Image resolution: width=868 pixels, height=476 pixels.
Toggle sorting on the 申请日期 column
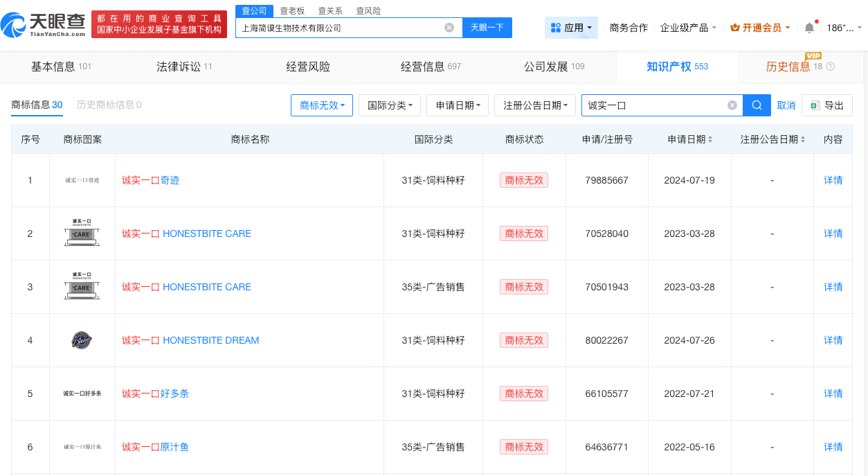click(x=710, y=139)
